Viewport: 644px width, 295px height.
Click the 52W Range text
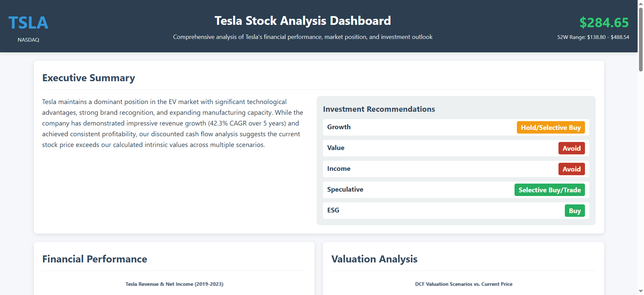coord(593,37)
